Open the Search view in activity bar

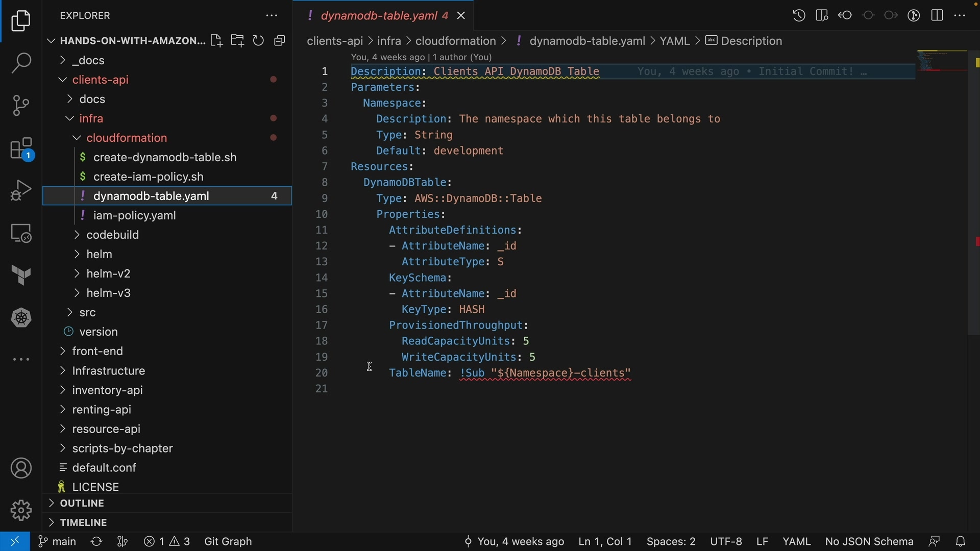(21, 63)
